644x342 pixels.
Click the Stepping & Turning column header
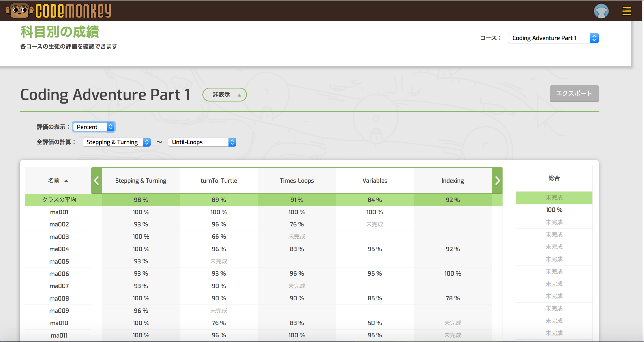tap(141, 181)
